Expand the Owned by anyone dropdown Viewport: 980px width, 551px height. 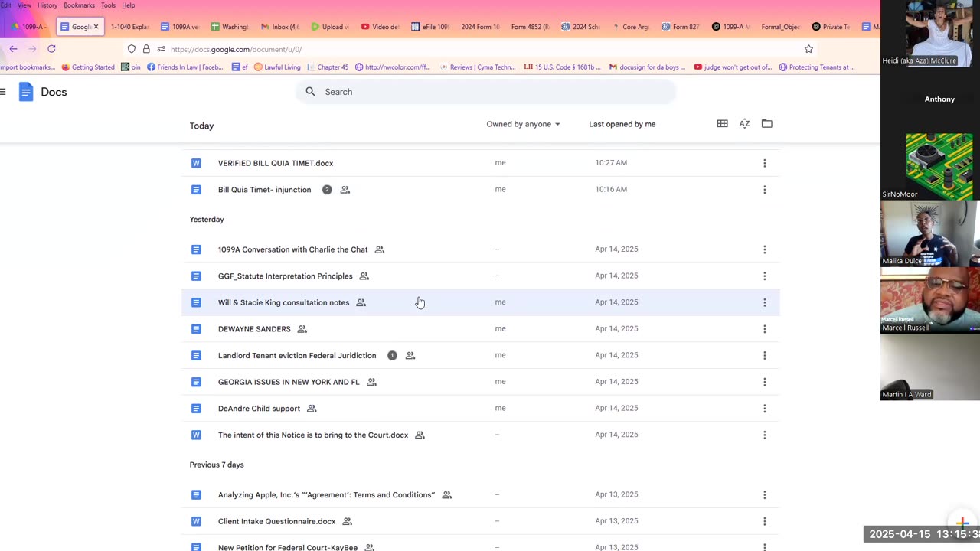tap(524, 124)
